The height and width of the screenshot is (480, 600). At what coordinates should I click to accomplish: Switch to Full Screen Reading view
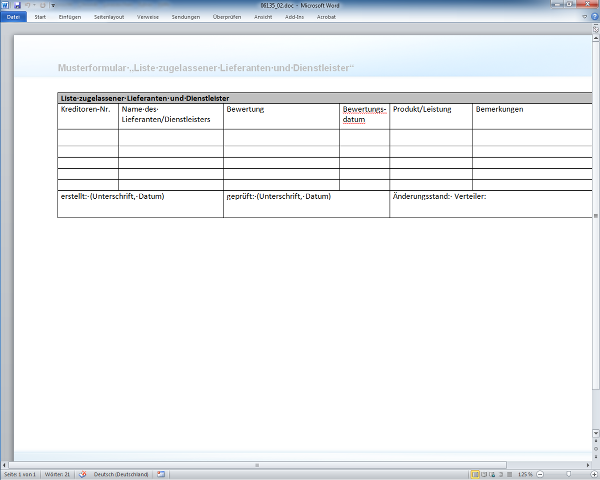(x=484, y=473)
